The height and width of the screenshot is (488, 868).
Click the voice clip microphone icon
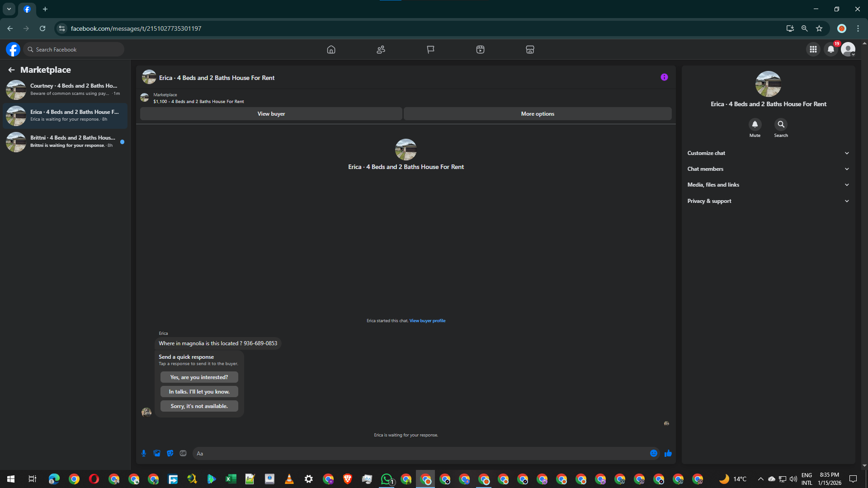click(x=144, y=453)
